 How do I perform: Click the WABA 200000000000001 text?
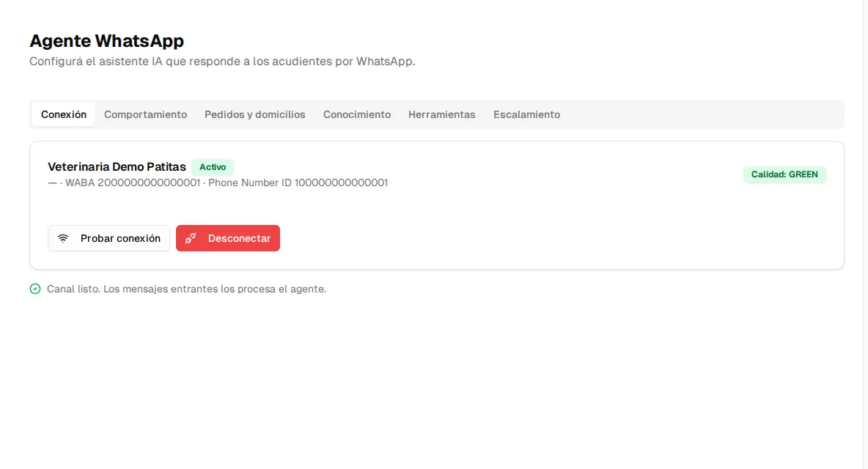point(132,182)
